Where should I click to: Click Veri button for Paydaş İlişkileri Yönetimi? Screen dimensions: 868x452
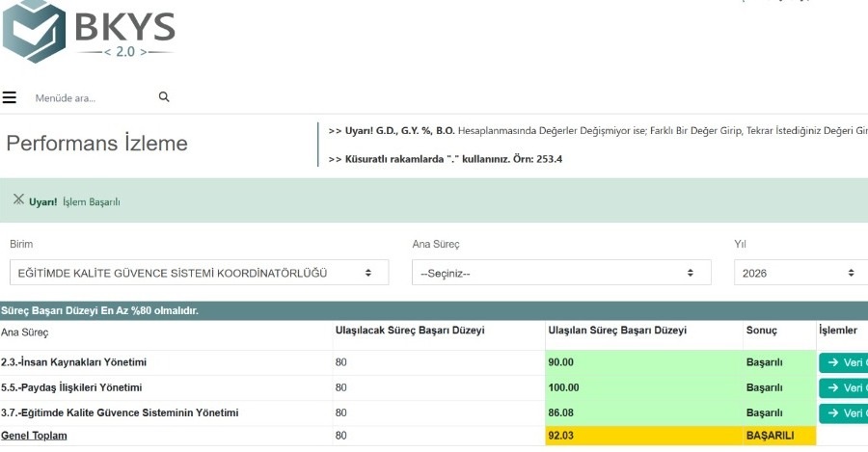pos(843,387)
